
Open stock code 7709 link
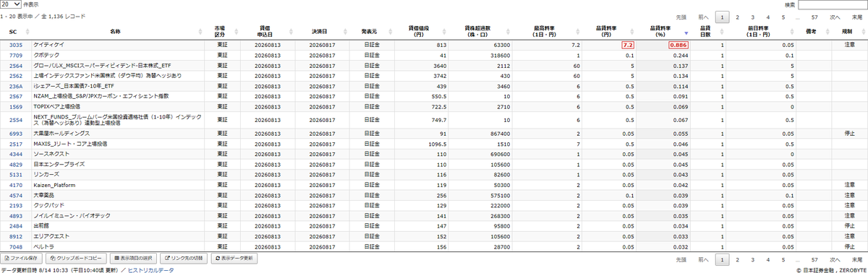coord(16,55)
